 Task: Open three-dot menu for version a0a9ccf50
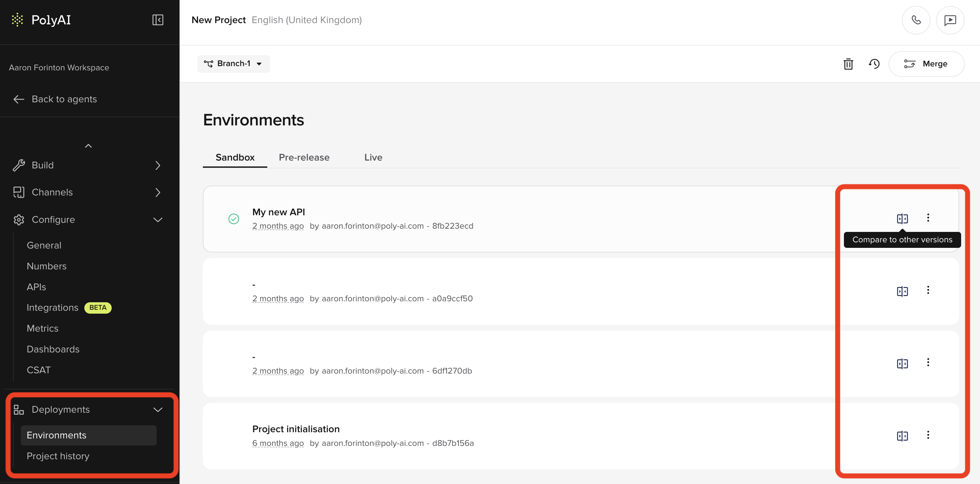coord(928,290)
